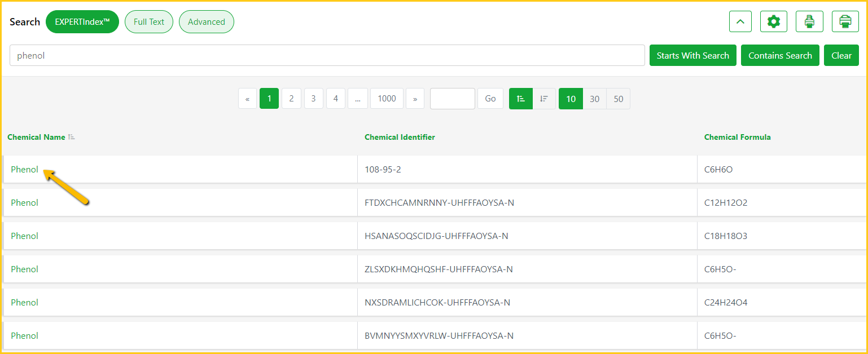
Task: Click the rightmost printer icon
Action: [x=845, y=22]
